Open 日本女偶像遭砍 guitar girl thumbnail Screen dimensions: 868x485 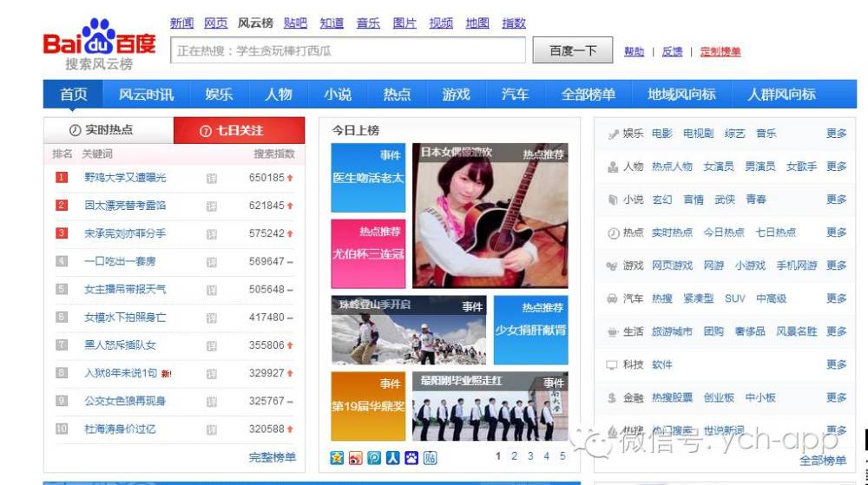click(x=490, y=216)
